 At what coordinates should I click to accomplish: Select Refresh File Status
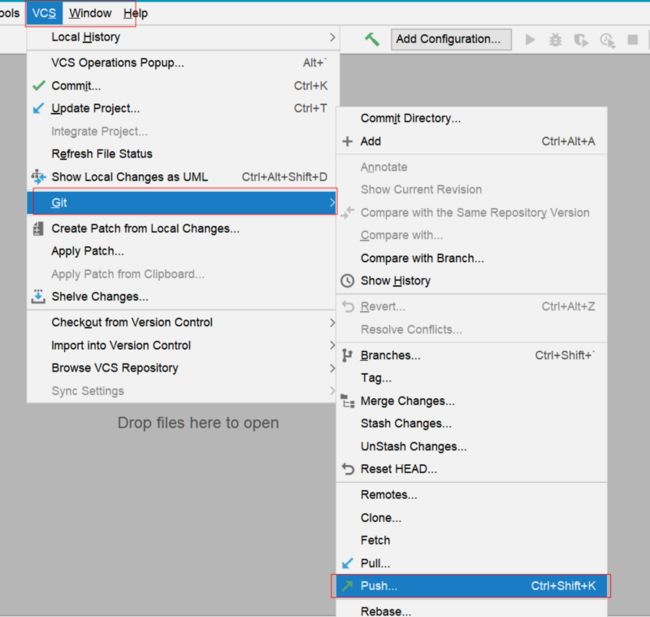[x=183, y=154]
